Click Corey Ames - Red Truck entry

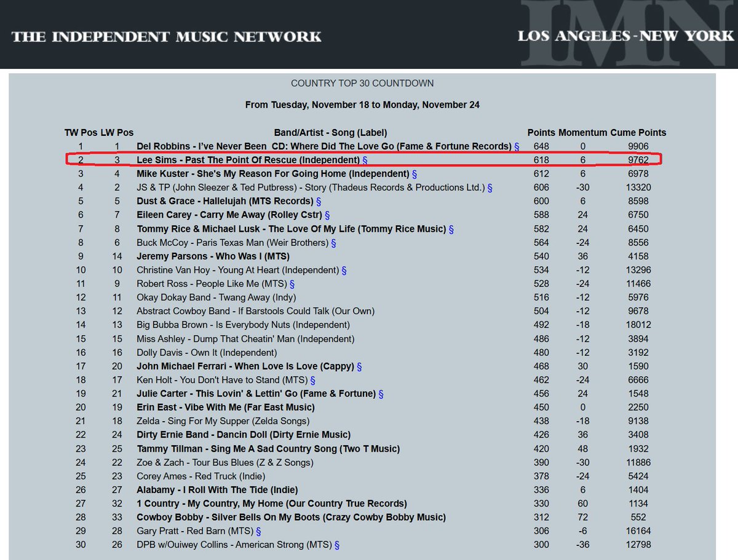(x=201, y=476)
